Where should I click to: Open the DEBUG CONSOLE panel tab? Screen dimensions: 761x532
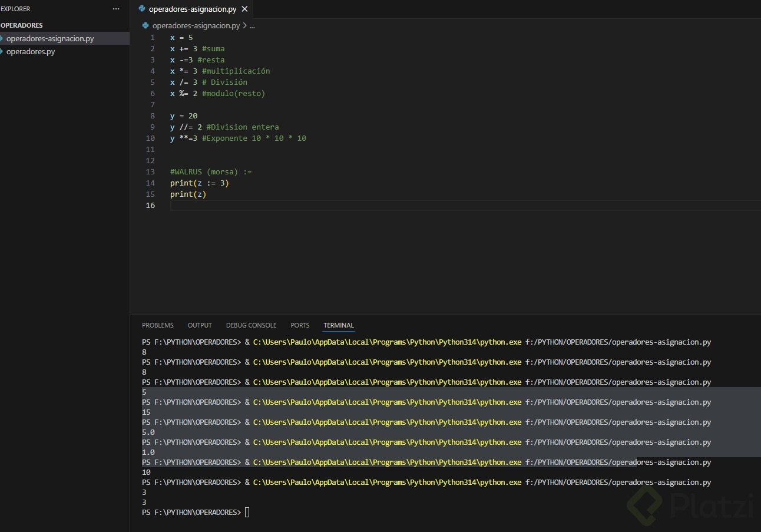251,325
